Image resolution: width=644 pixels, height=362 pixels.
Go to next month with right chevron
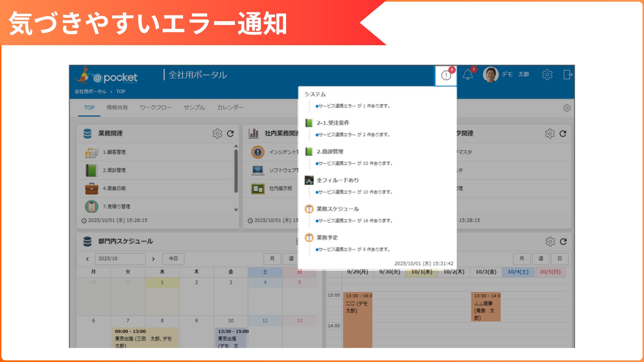153,259
